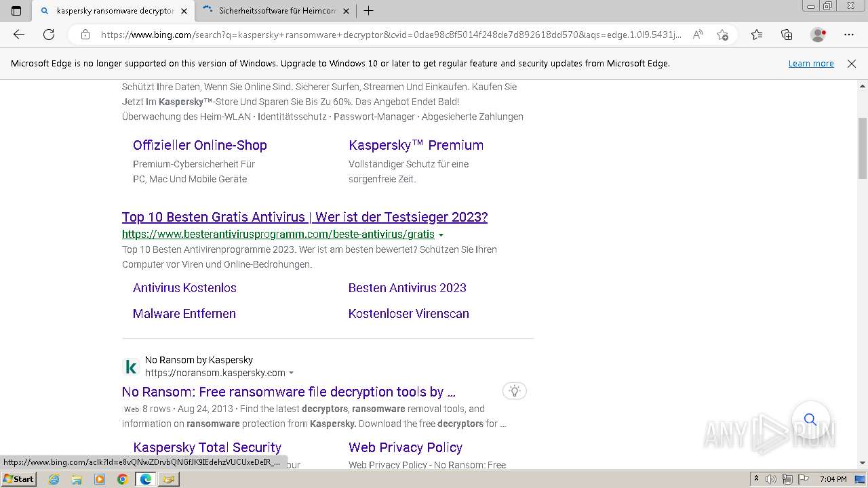Reload the current Bing page

tap(49, 35)
